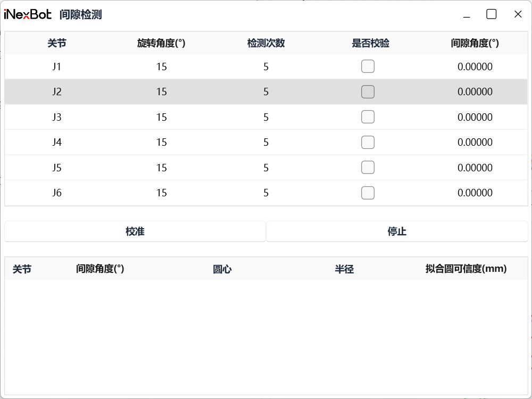Screen dimensions: 532x399
Task: Select the J2 joint cell
Action: pyautogui.click(x=57, y=92)
